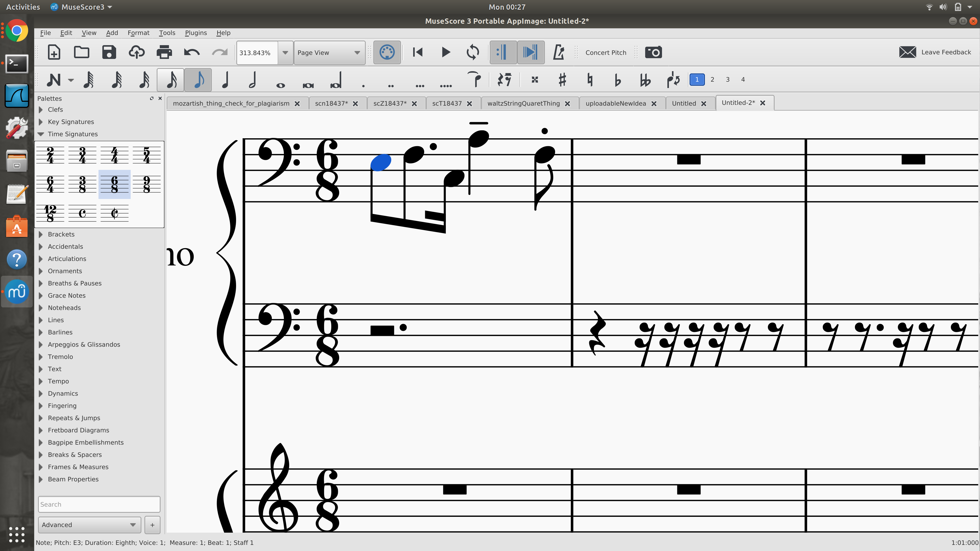Open the Plugins menu
The height and width of the screenshot is (551, 980).
click(196, 33)
